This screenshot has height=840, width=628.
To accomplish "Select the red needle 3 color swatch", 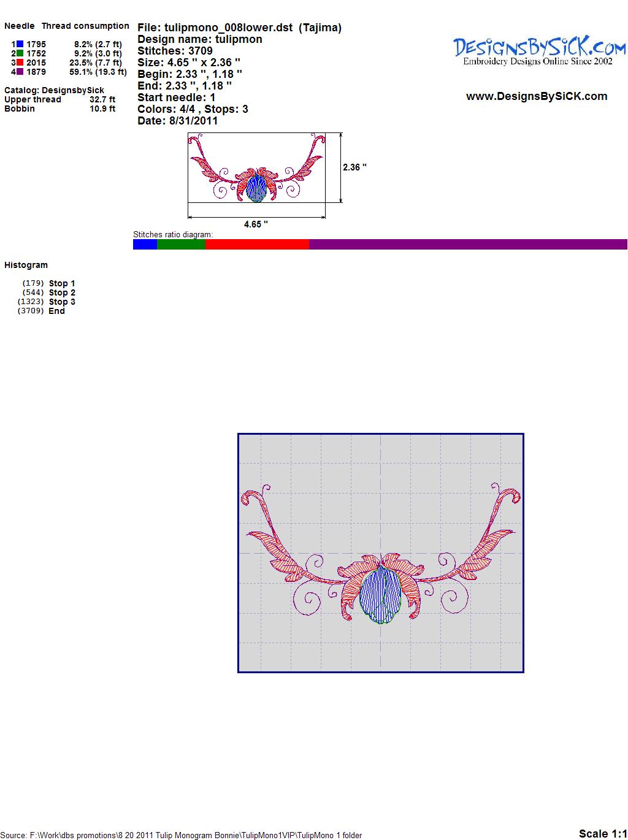I will [20, 63].
